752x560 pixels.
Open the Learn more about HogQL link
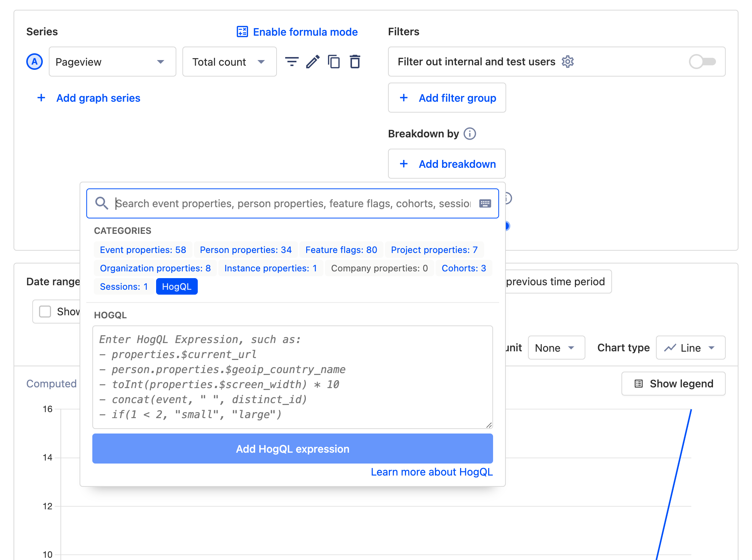tap(432, 472)
